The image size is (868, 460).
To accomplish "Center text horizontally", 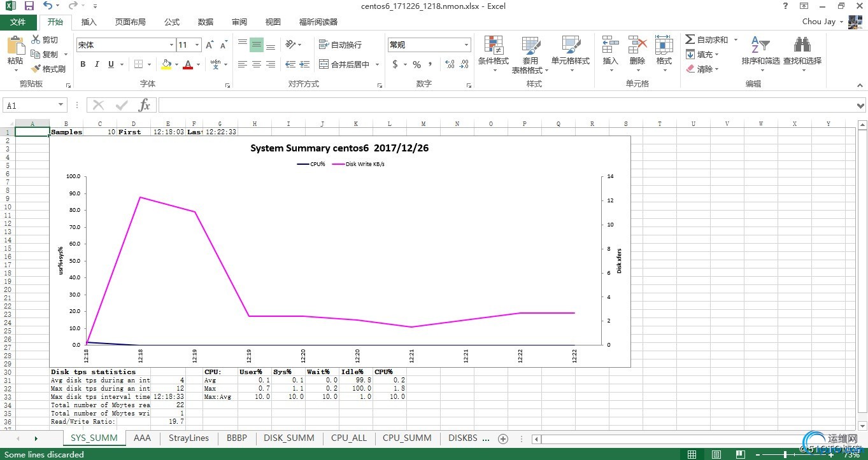I will [x=257, y=64].
